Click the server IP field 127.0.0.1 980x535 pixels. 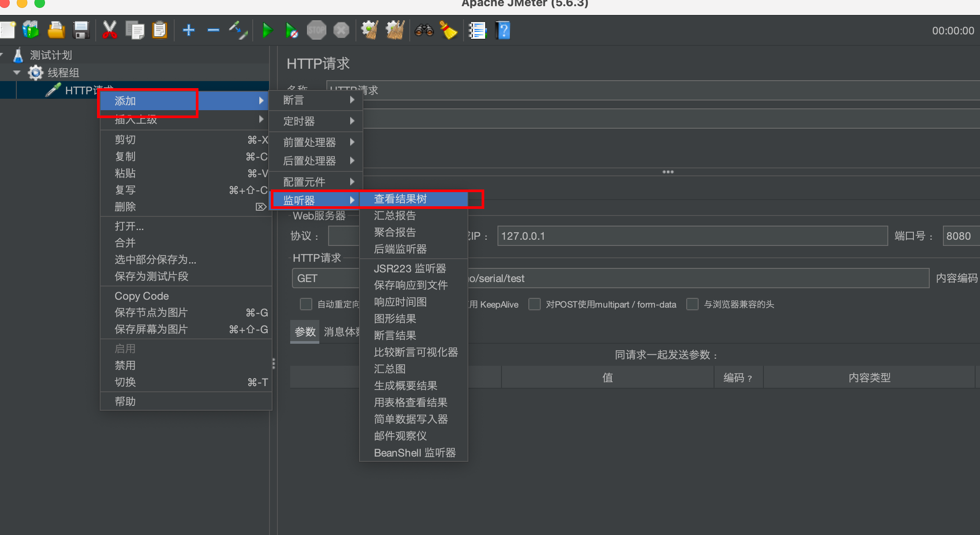tap(692, 236)
